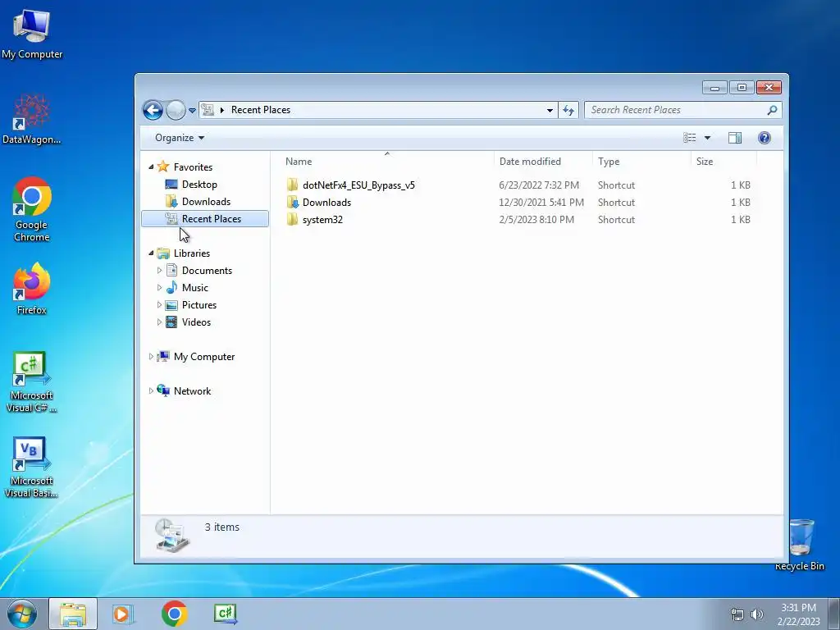
Task: Expand the address bar previous locations dropdown
Action: (550, 111)
